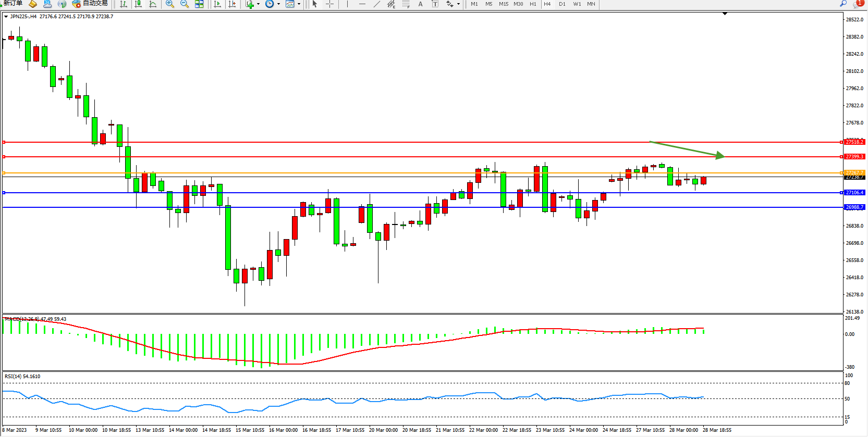Click the Zoom Out magnifier icon
868x437 pixels.
click(x=184, y=4)
